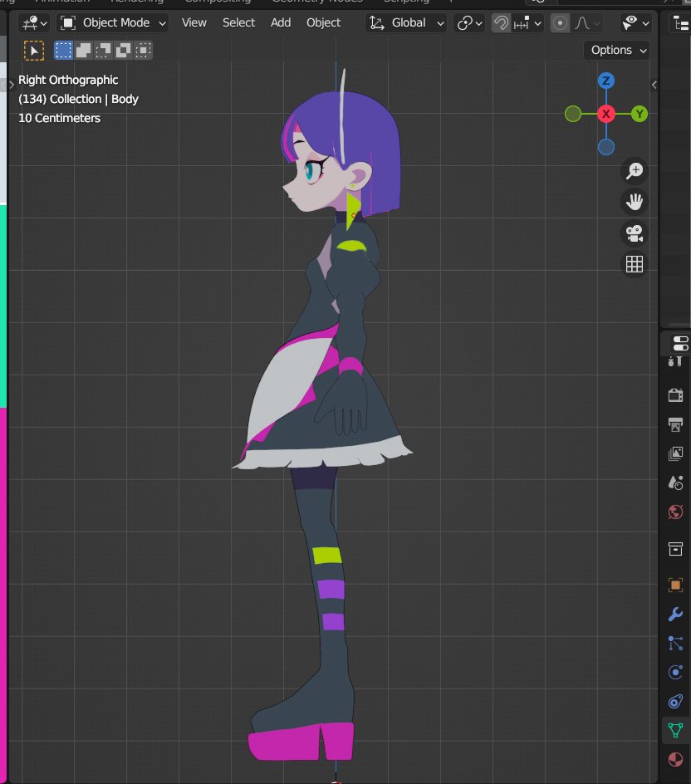Click the Outliner editor type icon
The image size is (691, 784).
click(x=681, y=23)
